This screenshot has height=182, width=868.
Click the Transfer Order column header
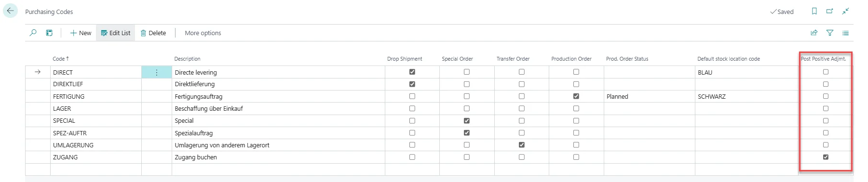click(x=513, y=59)
